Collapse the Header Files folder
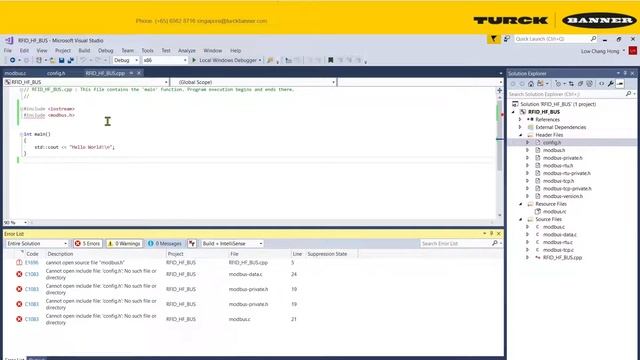Screen dimensions: 640x360 click(520, 135)
